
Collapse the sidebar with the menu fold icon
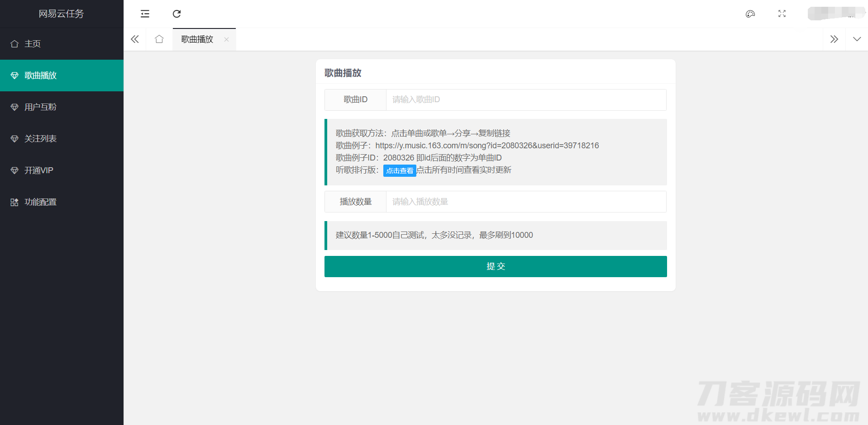(145, 14)
